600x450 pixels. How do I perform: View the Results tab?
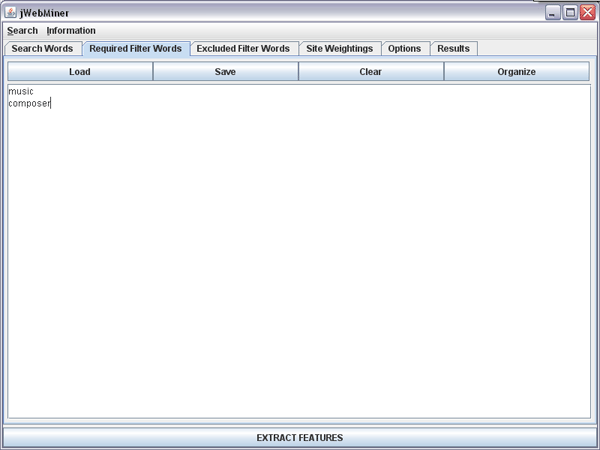click(453, 48)
